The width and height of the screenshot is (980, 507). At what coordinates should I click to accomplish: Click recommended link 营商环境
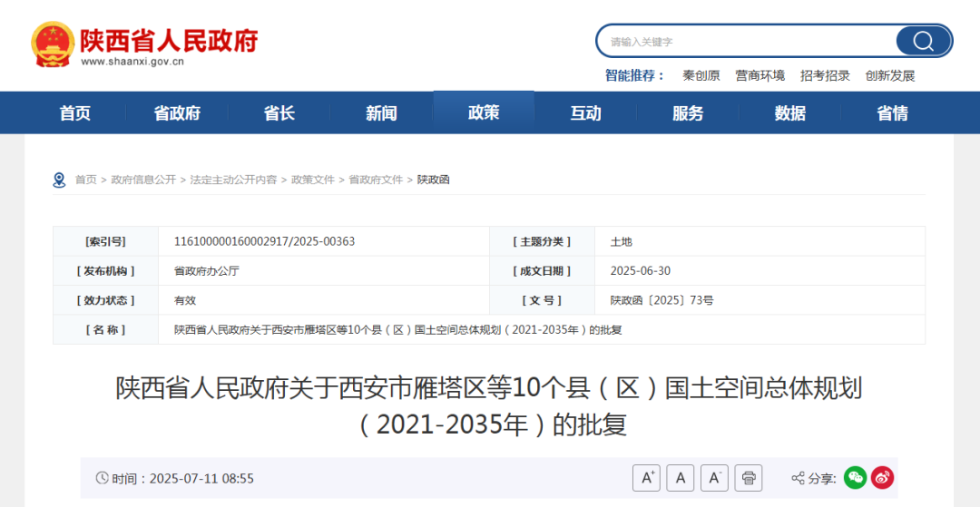(x=760, y=75)
